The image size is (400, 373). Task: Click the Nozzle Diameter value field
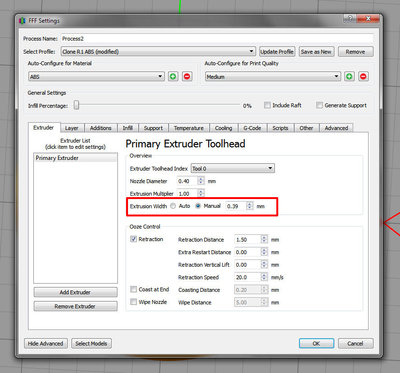click(x=188, y=181)
